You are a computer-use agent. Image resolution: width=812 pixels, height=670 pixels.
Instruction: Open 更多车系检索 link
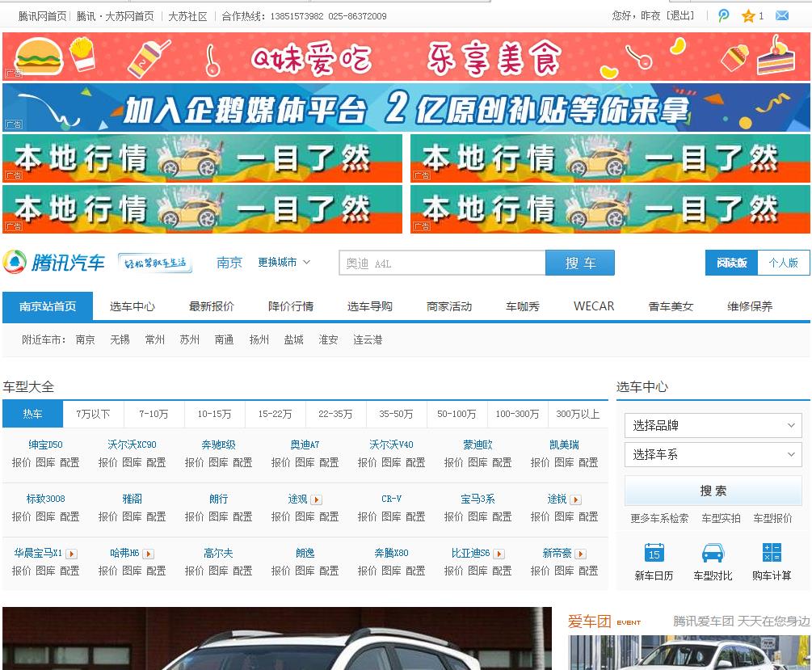(x=659, y=518)
